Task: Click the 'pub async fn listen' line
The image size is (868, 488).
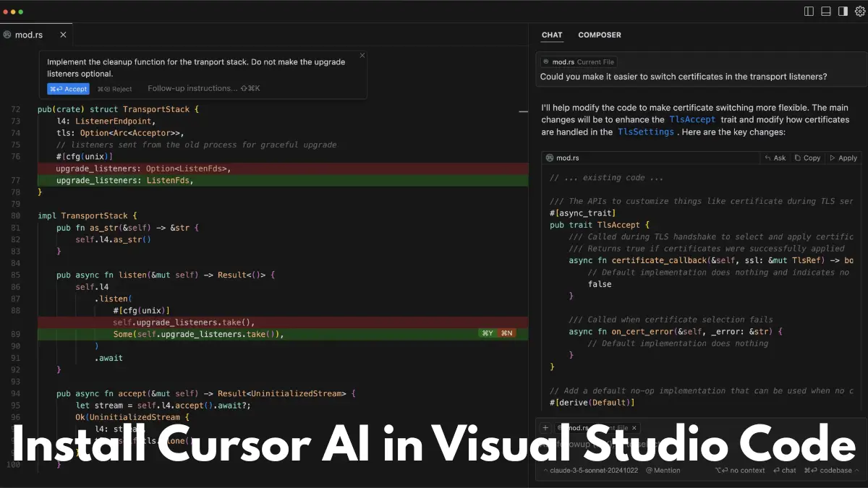Action: pyautogui.click(x=166, y=275)
